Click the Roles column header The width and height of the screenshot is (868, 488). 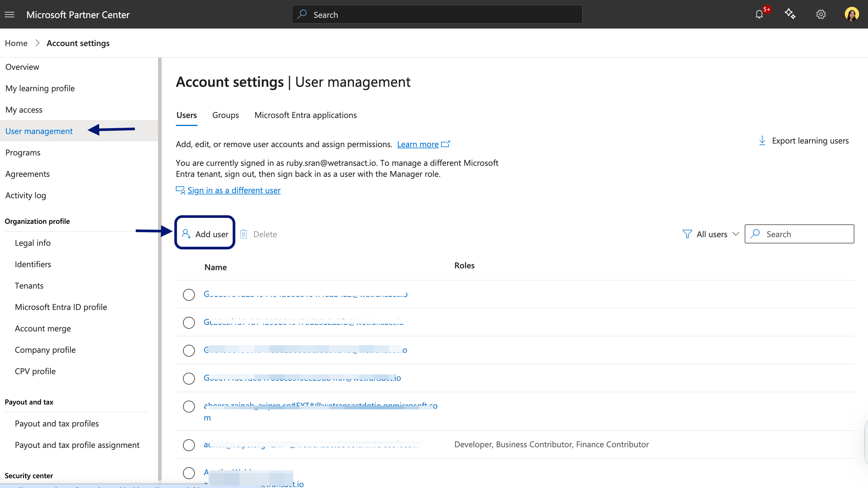pyautogui.click(x=464, y=266)
